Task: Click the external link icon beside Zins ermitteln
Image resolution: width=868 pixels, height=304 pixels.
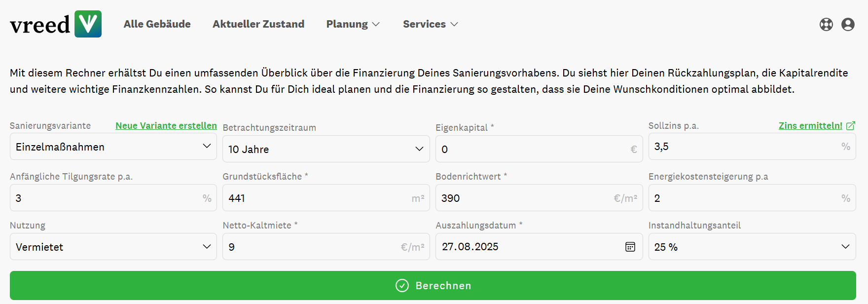Action: [851, 126]
